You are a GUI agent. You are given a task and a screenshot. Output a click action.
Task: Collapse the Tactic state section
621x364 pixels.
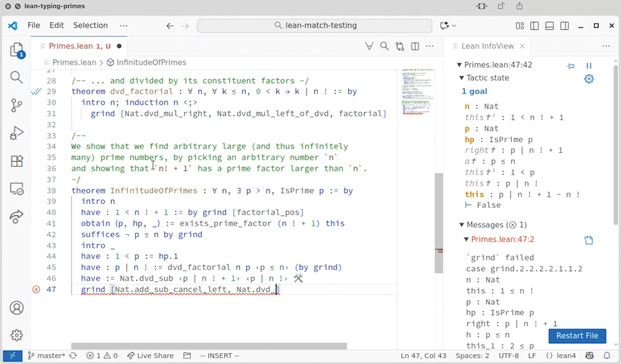point(461,78)
